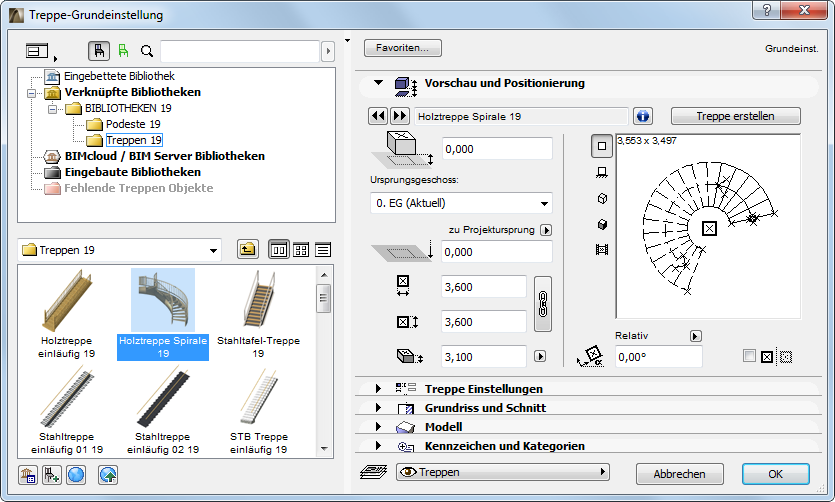This screenshot has width=835, height=502.
Task: Click the upload to portal icon
Action: click(108, 475)
